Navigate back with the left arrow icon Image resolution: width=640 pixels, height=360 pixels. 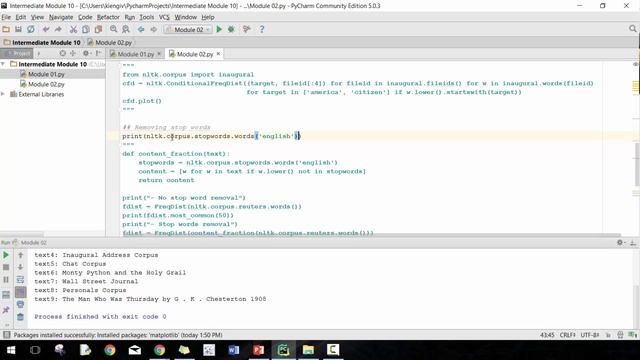tap(141, 29)
